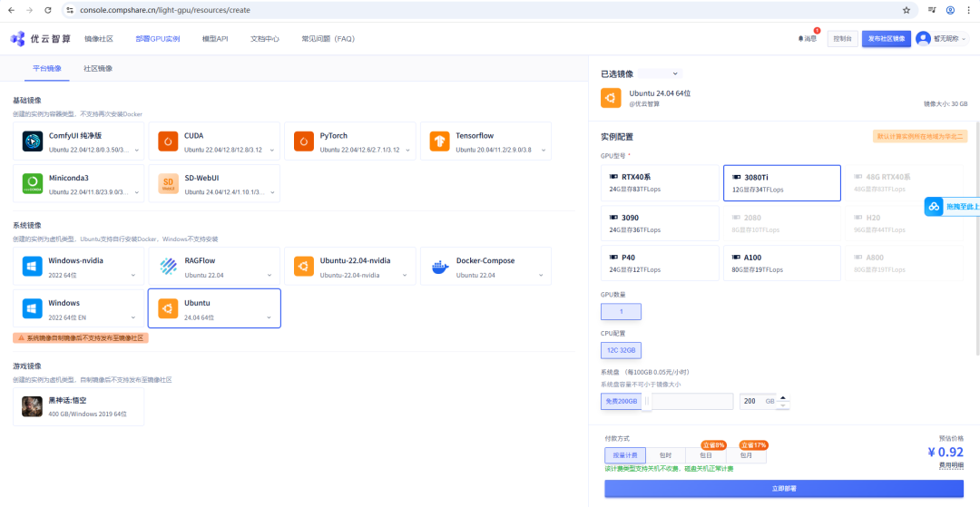Select GPU quantity 1
Viewport: 980px width, 507px height.
[622, 312]
